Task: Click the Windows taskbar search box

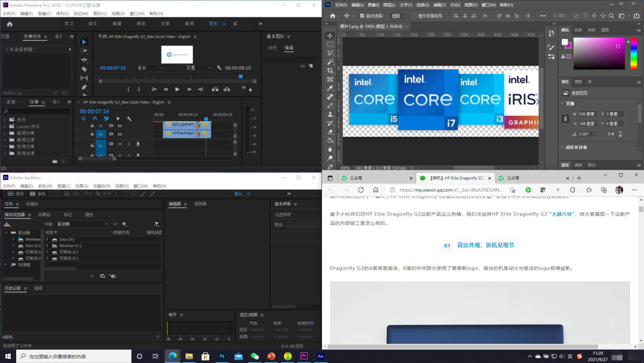Action: click(74, 356)
